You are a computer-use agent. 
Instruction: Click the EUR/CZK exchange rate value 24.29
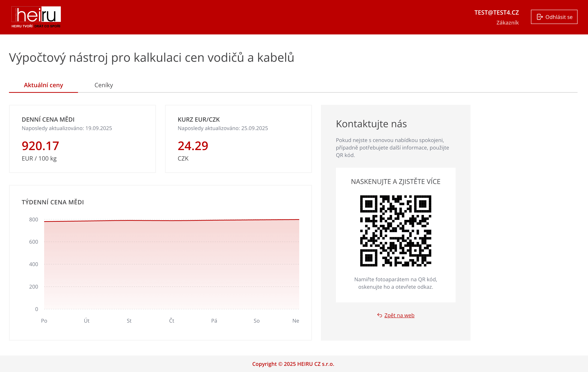(193, 146)
